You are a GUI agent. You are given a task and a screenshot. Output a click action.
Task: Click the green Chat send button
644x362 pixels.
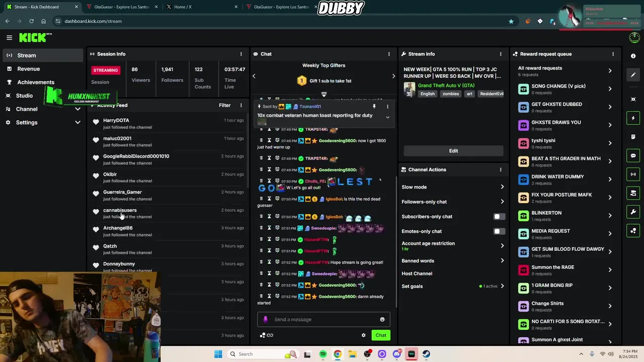pyautogui.click(x=381, y=335)
